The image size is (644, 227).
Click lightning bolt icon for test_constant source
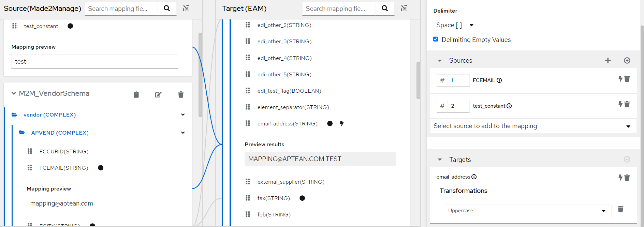(x=620, y=104)
